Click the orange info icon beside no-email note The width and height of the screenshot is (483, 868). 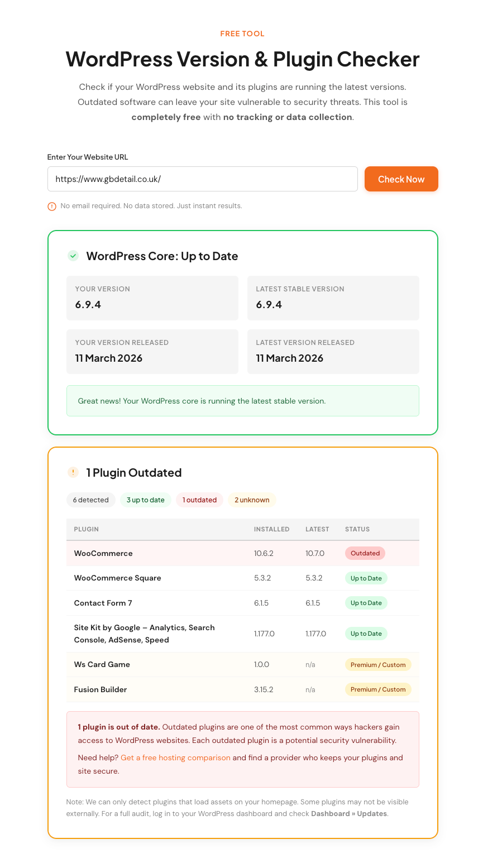point(52,207)
